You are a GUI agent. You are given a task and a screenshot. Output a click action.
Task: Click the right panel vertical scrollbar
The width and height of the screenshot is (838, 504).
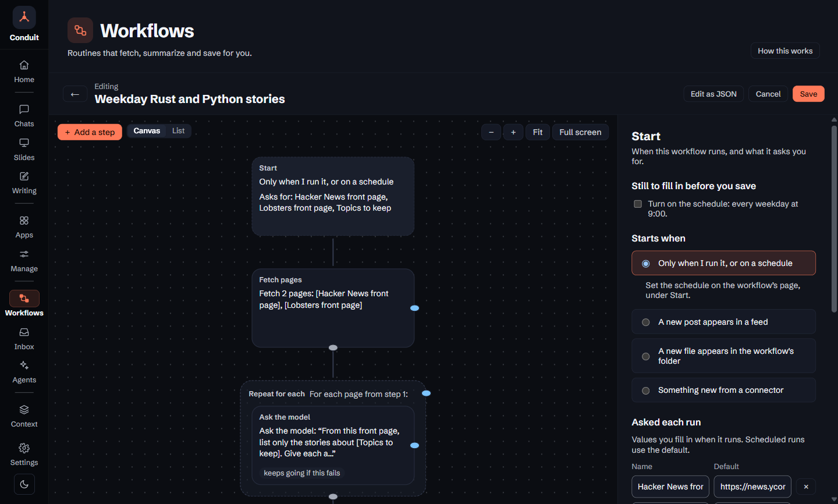(834, 219)
